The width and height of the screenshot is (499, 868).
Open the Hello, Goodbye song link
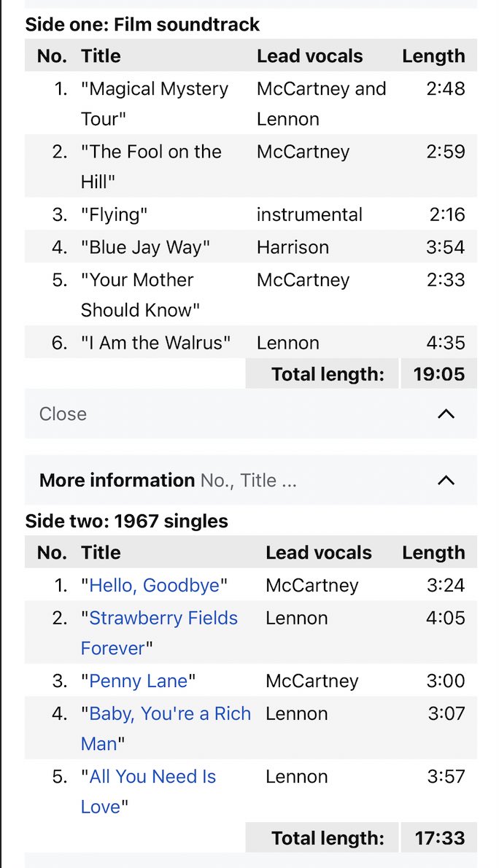click(x=154, y=586)
